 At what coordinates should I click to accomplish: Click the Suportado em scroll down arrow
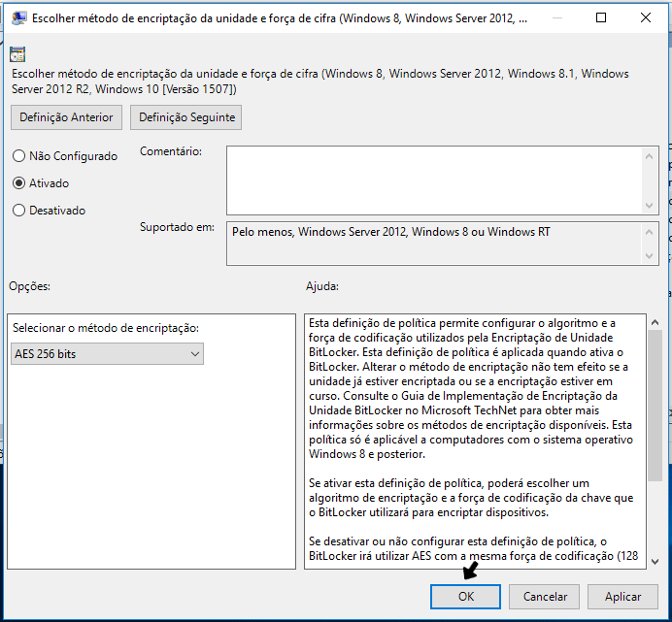coord(650,256)
